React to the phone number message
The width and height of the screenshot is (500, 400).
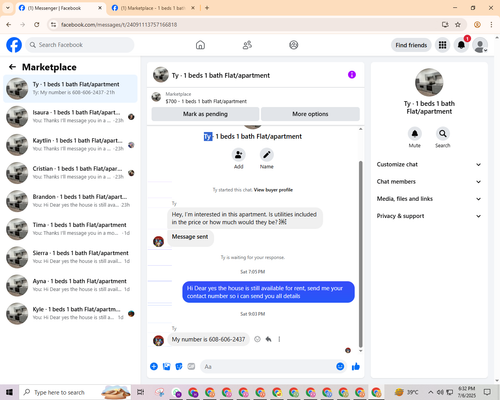257,339
